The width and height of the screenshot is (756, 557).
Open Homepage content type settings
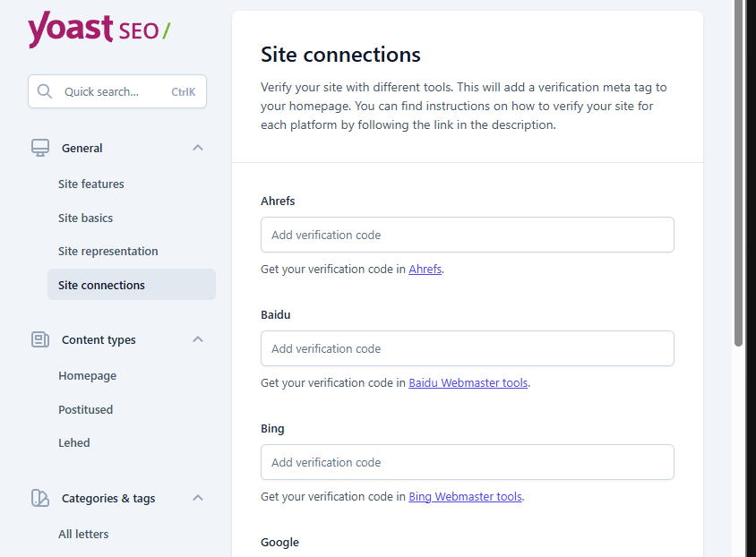pyautogui.click(x=88, y=376)
